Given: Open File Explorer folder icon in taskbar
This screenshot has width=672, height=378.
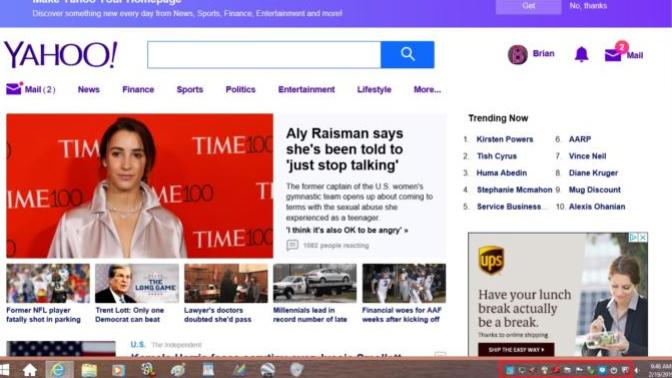Looking at the screenshot, I should (x=89, y=370).
